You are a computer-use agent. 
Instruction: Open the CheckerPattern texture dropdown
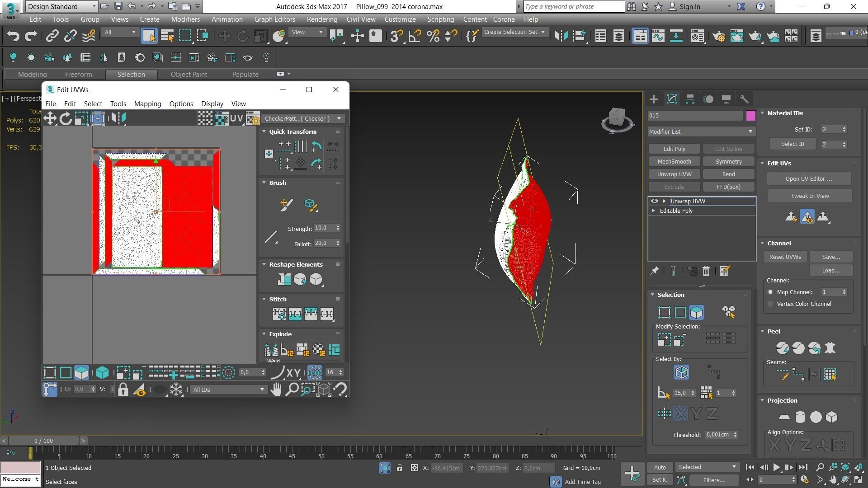[302, 119]
